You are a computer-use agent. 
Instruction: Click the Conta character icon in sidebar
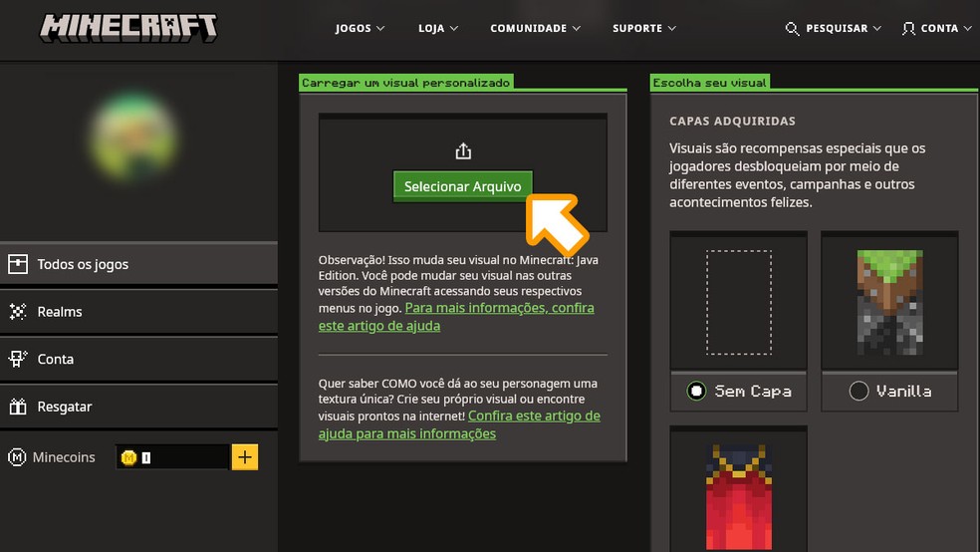[18, 359]
